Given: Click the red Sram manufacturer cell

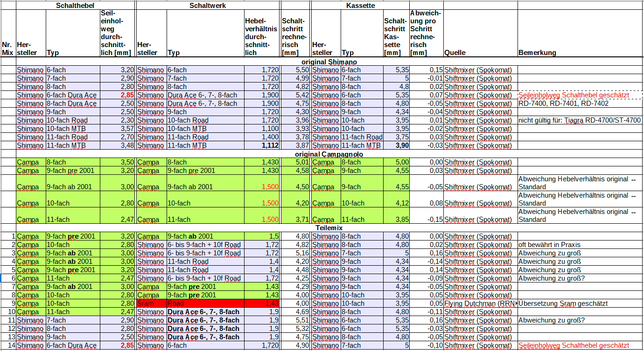Looking at the screenshot, I should 151,303.
